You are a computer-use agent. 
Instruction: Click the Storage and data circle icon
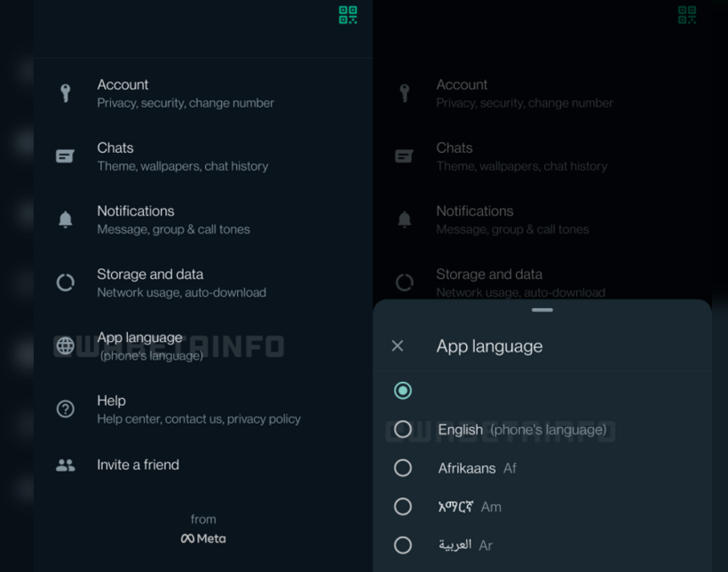pos(65,282)
